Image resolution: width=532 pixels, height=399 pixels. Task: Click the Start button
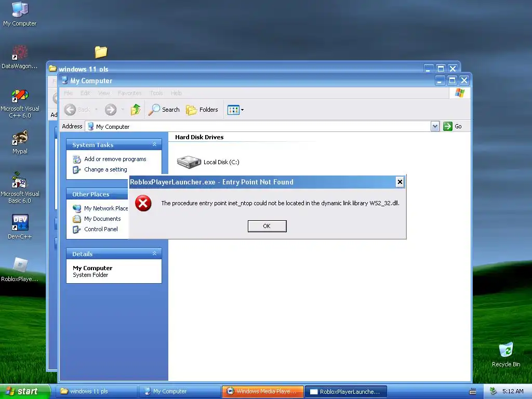[x=25, y=391]
